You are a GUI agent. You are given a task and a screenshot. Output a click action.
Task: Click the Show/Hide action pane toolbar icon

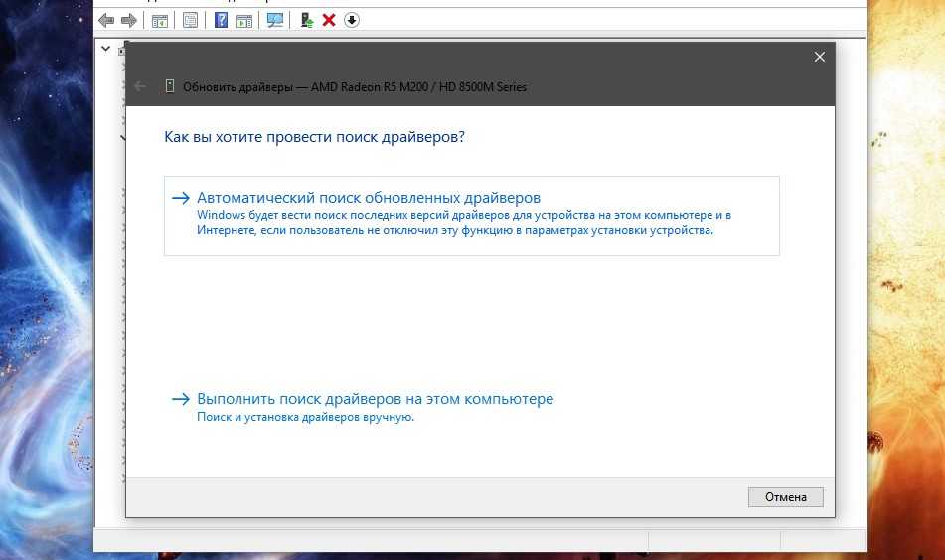click(x=244, y=21)
